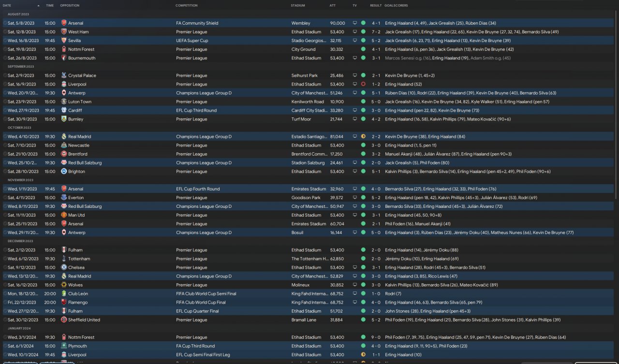Viewport: 619px width, 364px height.
Task: Click the Sevilla club badge
Action: pos(64,41)
